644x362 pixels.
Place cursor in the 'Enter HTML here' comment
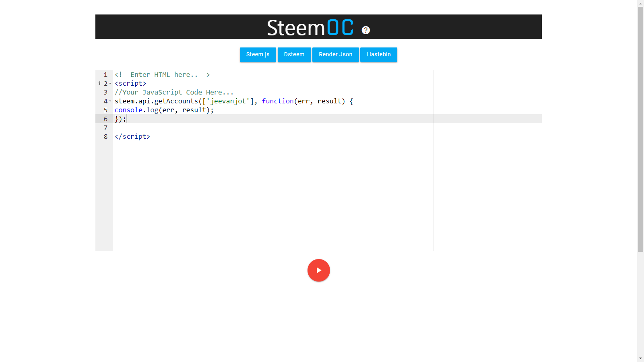pos(162,75)
